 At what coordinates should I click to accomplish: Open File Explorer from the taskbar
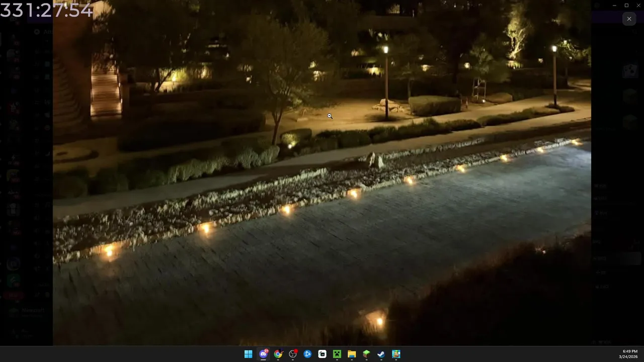click(x=352, y=354)
